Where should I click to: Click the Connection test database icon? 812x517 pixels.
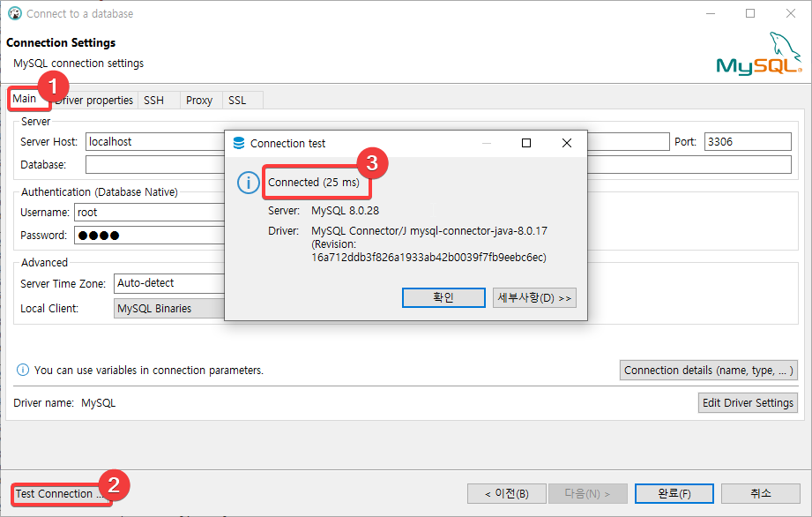239,144
